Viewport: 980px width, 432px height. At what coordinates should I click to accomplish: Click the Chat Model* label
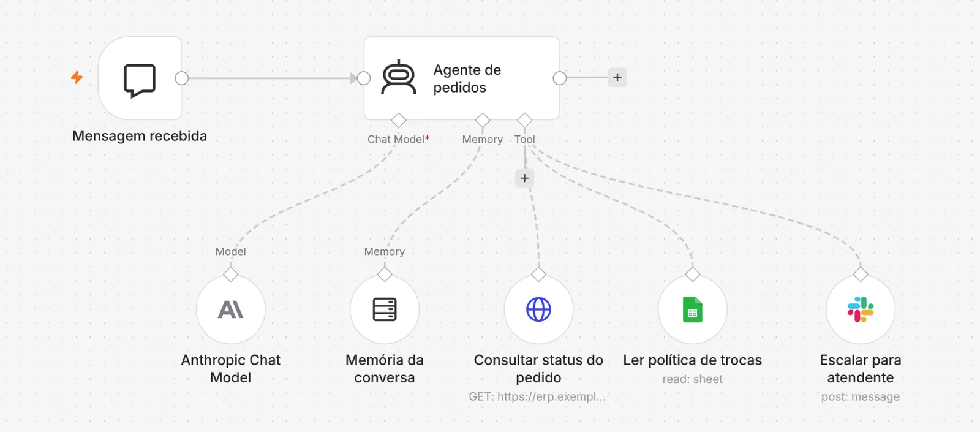[398, 140]
